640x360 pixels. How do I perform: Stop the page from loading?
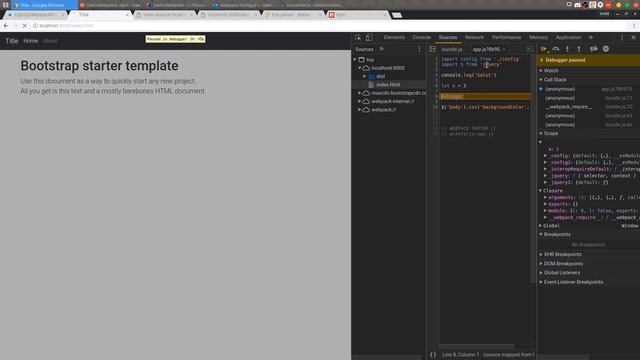click(x=24, y=26)
